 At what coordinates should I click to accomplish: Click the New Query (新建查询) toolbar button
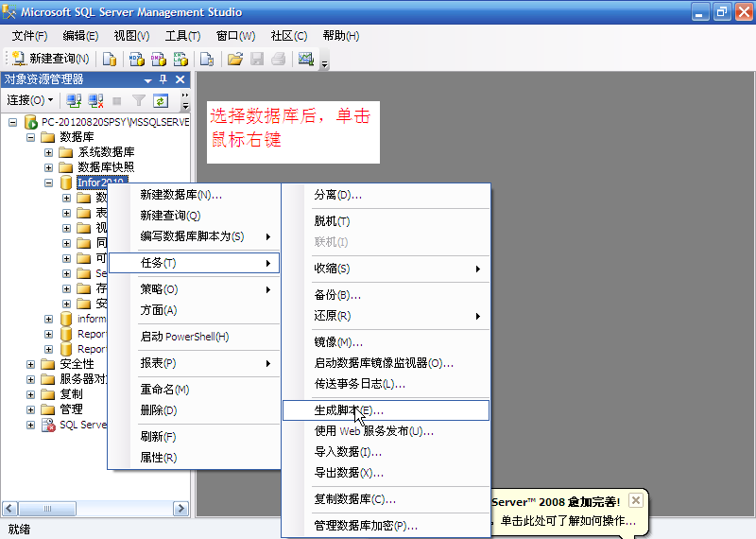click(x=50, y=59)
